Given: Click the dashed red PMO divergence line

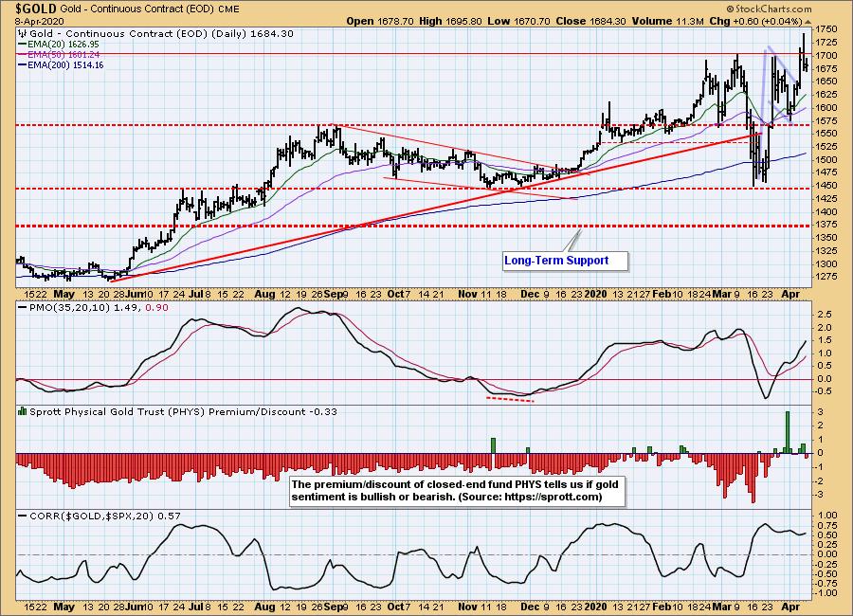Looking at the screenshot, I should point(510,399).
